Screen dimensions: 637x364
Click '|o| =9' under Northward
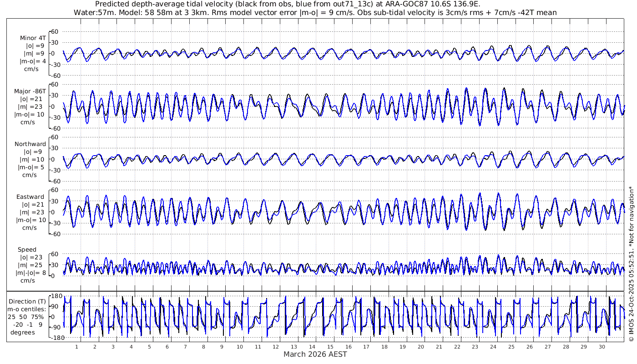click(35, 152)
